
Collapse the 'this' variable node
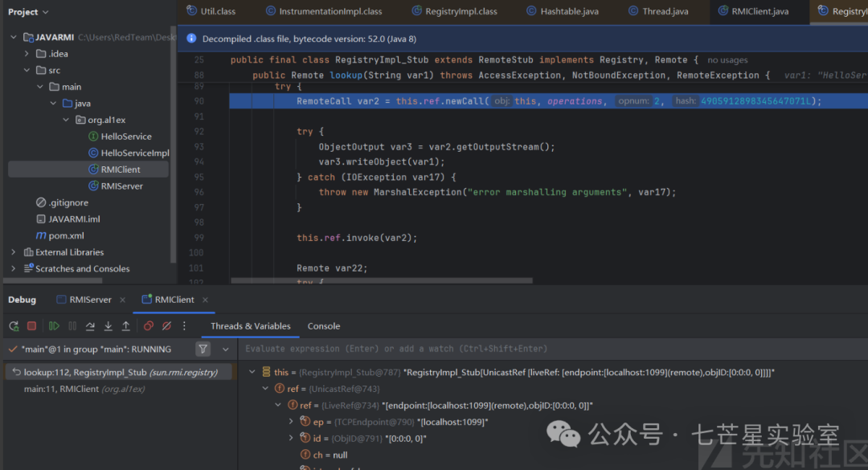pyautogui.click(x=252, y=372)
